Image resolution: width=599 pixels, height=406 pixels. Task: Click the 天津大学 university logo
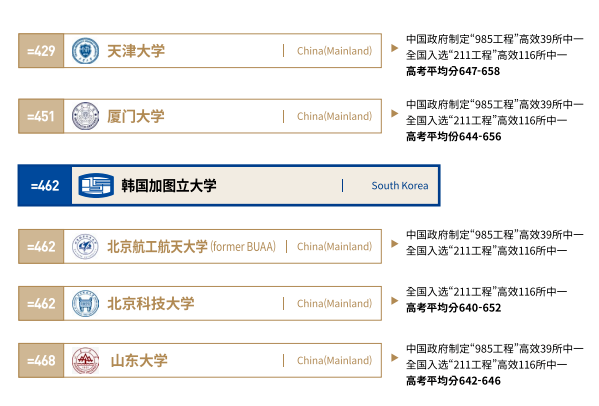pyautogui.click(x=85, y=51)
